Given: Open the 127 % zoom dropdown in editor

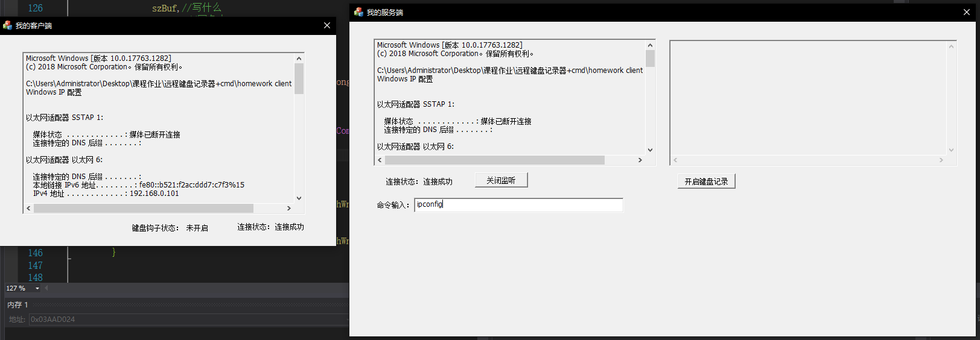Looking at the screenshot, I should (37, 289).
